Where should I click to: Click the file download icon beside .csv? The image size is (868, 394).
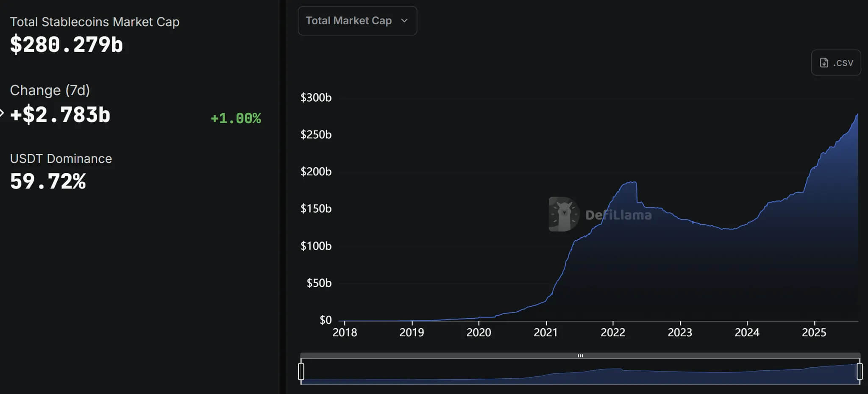(824, 63)
